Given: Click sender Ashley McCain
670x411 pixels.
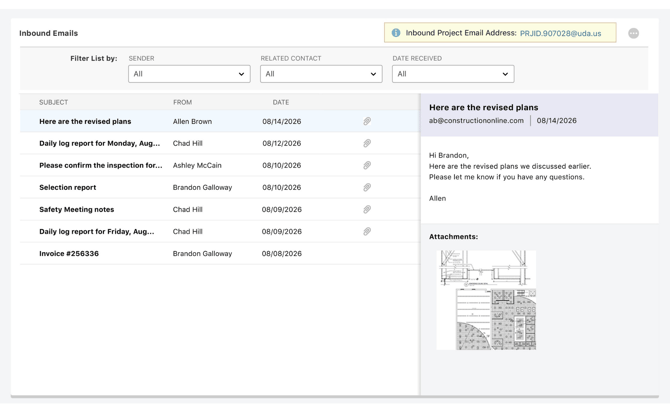Looking at the screenshot, I should [x=197, y=165].
